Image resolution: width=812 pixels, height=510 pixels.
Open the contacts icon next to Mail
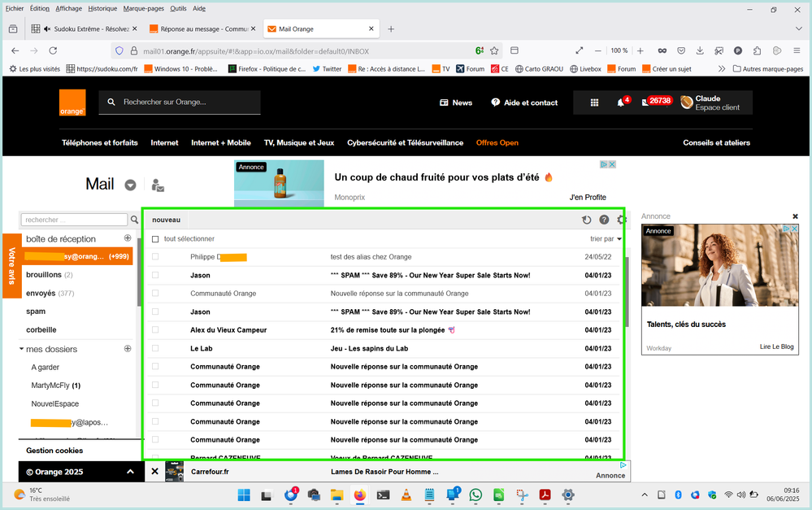coord(158,185)
